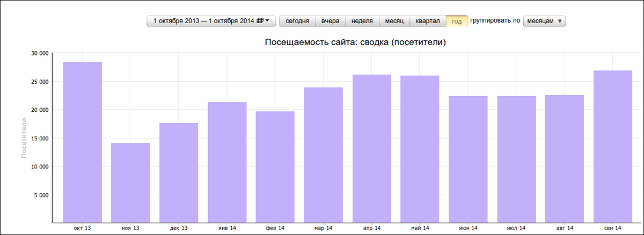Click the '20 000' axis value
The image size is (644, 235).
click(x=39, y=110)
